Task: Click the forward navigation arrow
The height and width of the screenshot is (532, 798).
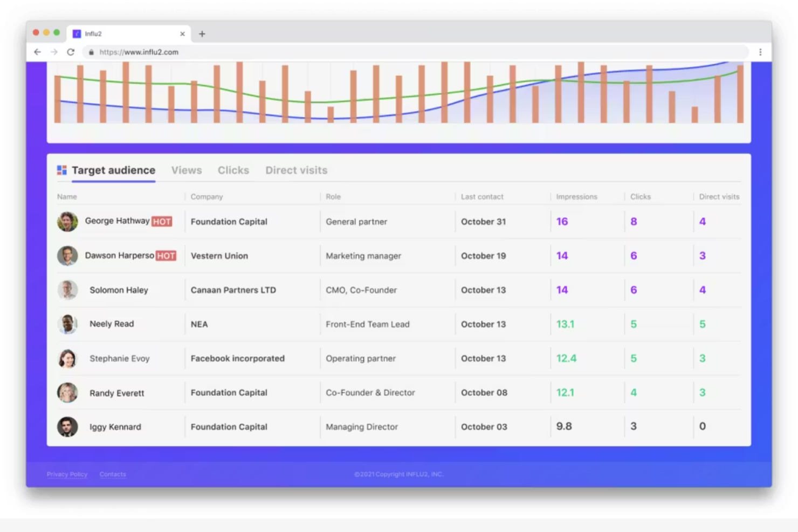Action: point(53,52)
